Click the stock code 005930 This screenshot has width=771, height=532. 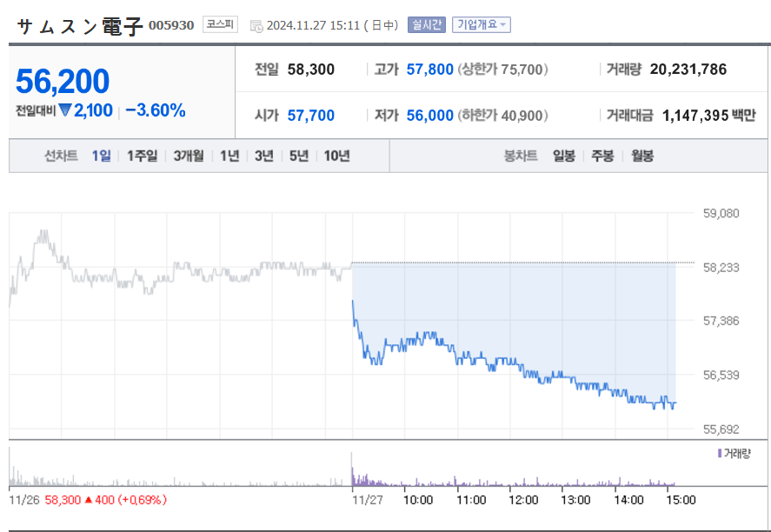(171, 26)
